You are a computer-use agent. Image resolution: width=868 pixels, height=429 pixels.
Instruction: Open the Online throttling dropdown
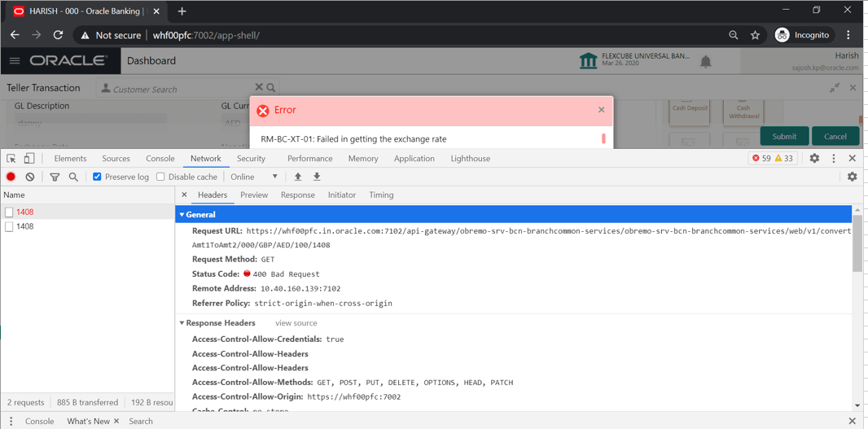tap(254, 177)
